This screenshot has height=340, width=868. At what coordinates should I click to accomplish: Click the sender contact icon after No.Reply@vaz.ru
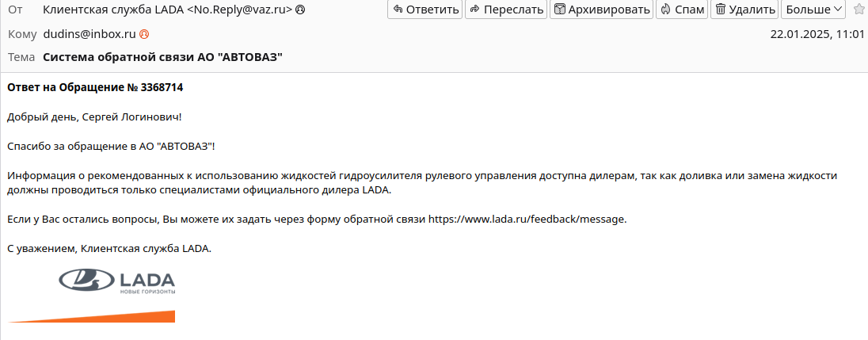coord(300,10)
